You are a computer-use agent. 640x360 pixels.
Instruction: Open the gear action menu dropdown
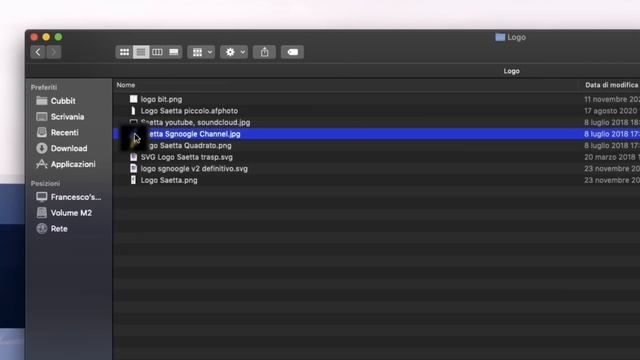pos(234,52)
